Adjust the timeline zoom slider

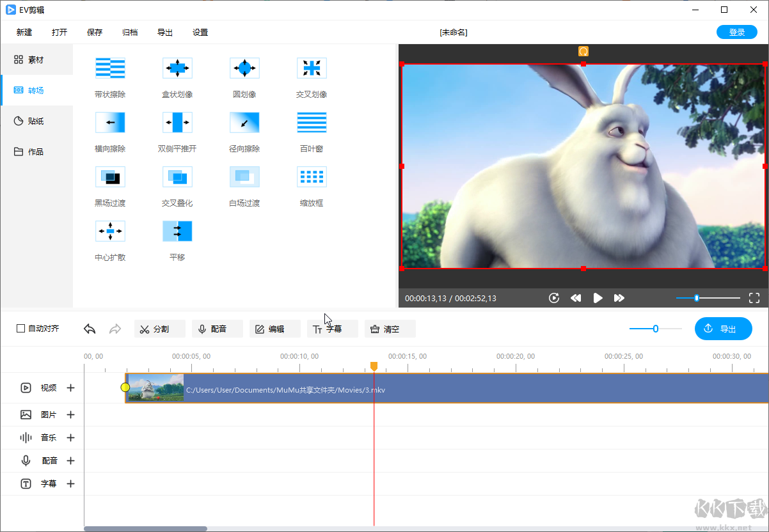click(x=656, y=329)
